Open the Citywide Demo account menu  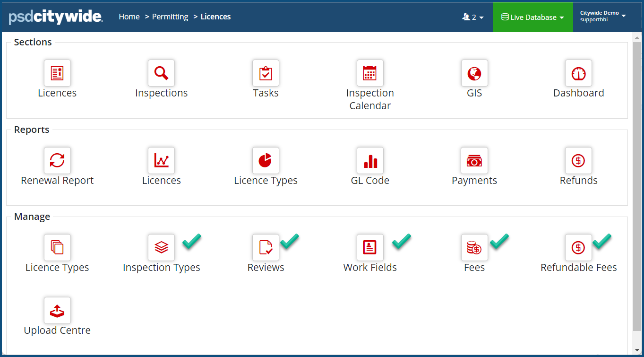[x=603, y=17]
